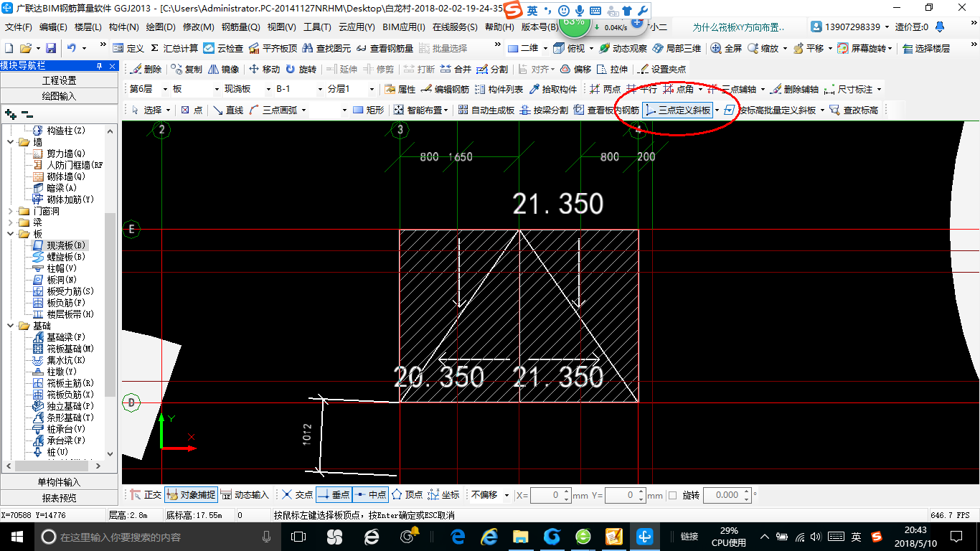Select the 移动 move tool
This screenshot has height=551, width=980.
264,69
